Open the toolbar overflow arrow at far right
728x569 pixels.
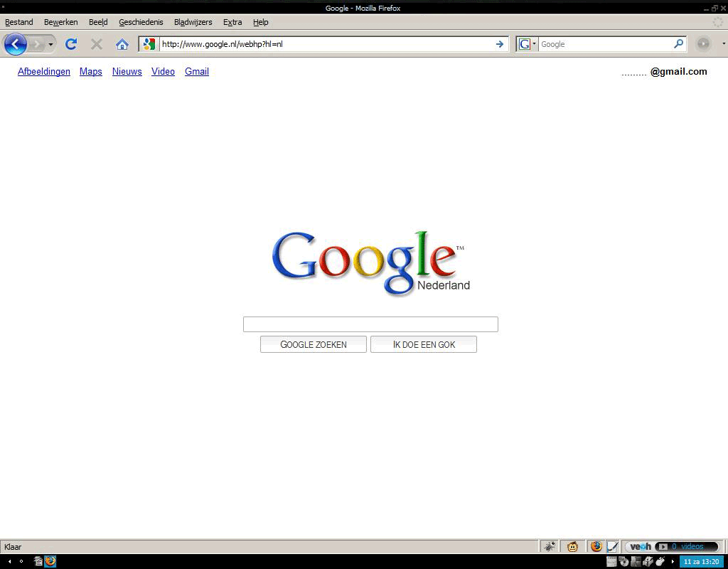pyautogui.click(x=724, y=43)
